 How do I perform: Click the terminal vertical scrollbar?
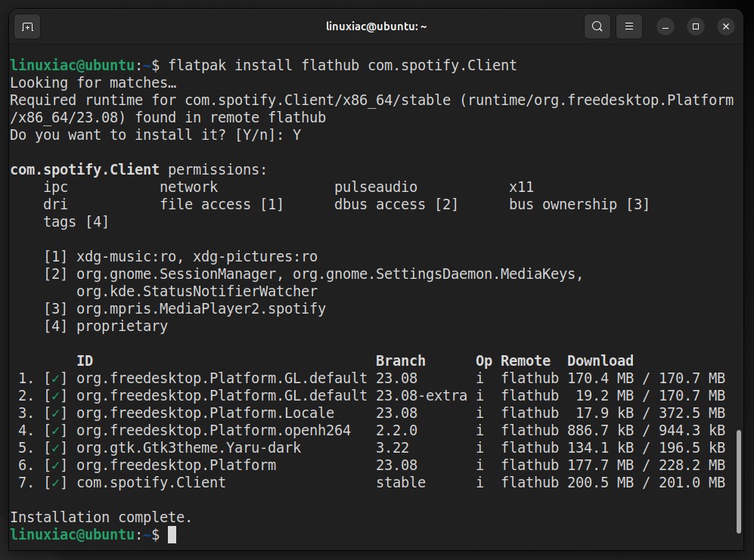(x=739, y=481)
